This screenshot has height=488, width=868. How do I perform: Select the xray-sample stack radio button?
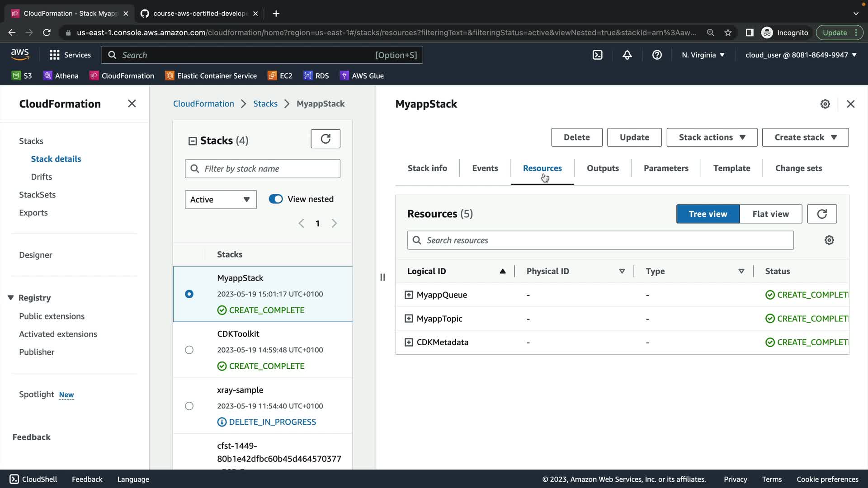pos(189,406)
